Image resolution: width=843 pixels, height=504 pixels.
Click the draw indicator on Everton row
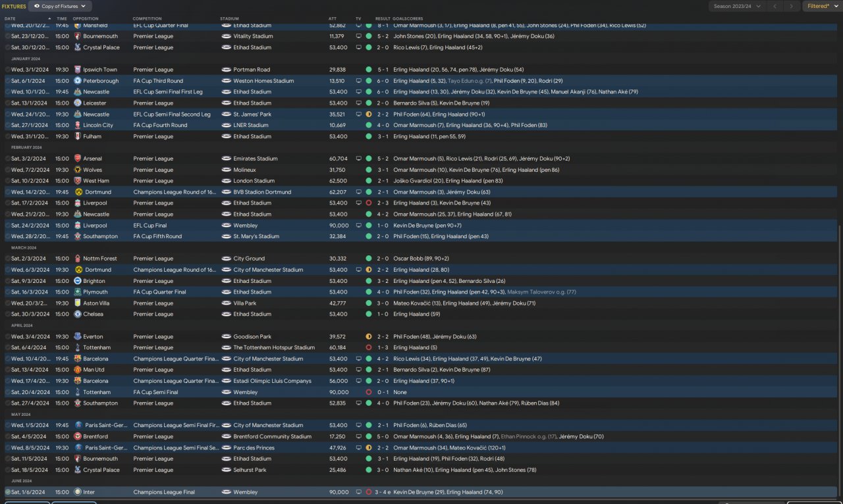click(369, 337)
